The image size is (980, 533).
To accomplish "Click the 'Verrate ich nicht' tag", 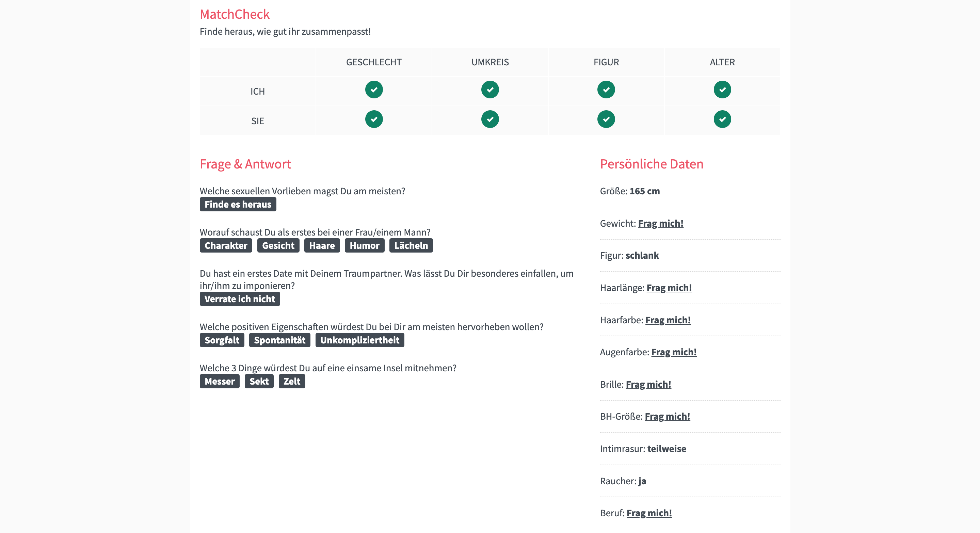I will [x=240, y=299].
